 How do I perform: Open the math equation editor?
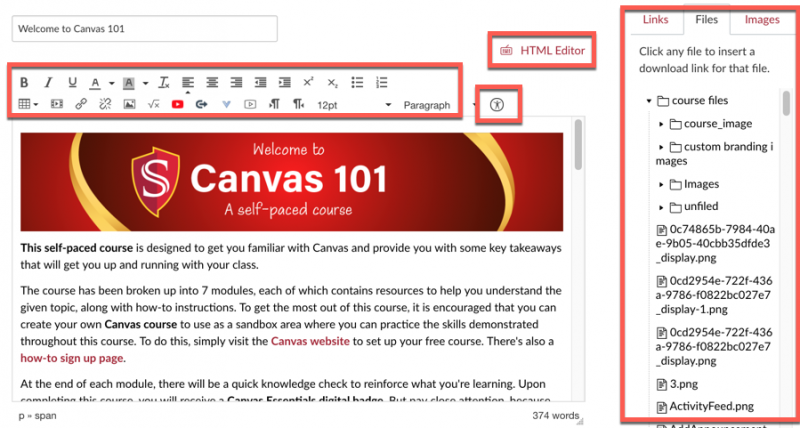(154, 105)
